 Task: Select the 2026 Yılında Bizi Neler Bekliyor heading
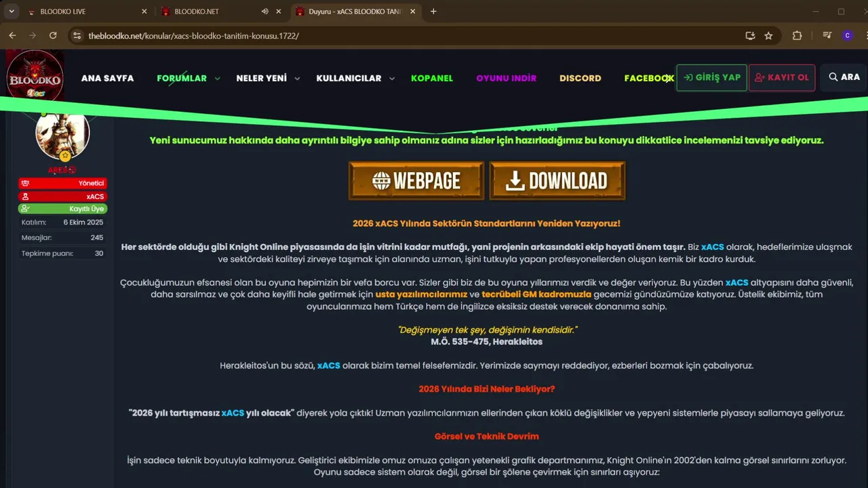pos(487,389)
